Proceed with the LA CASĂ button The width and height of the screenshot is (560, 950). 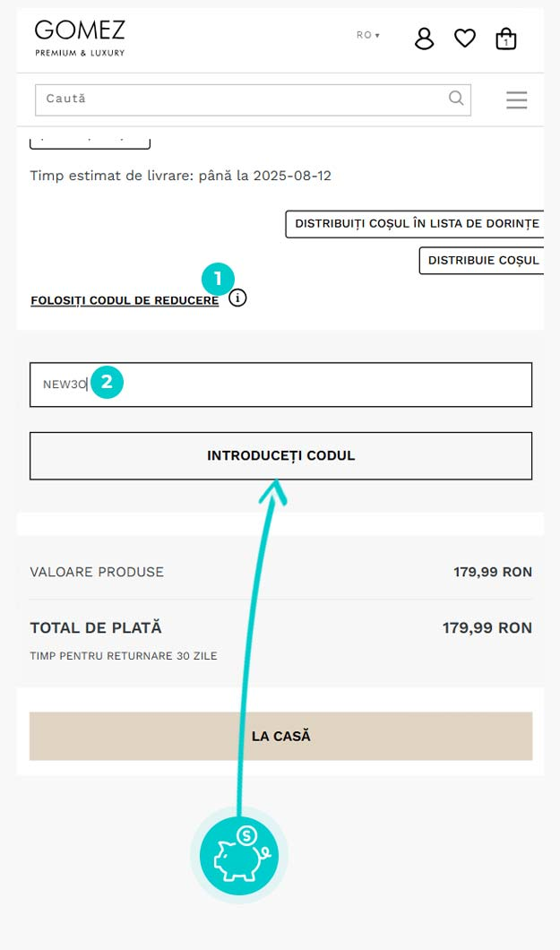coord(280,736)
